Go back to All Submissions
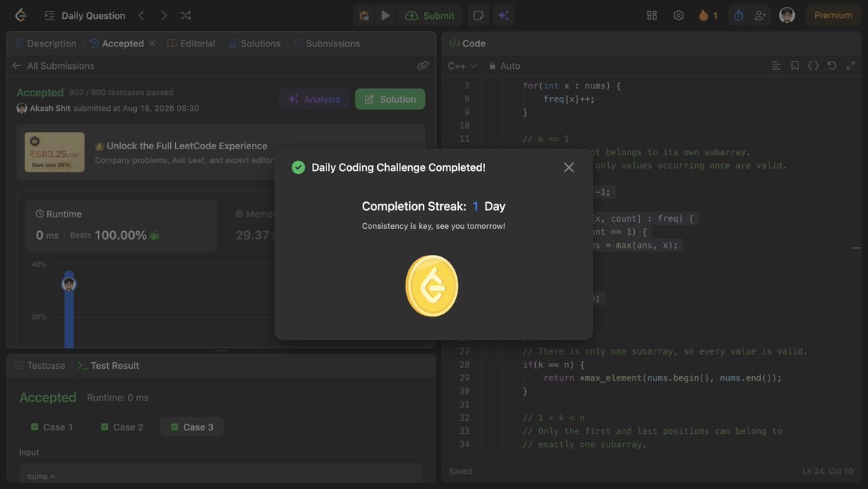 click(x=53, y=66)
